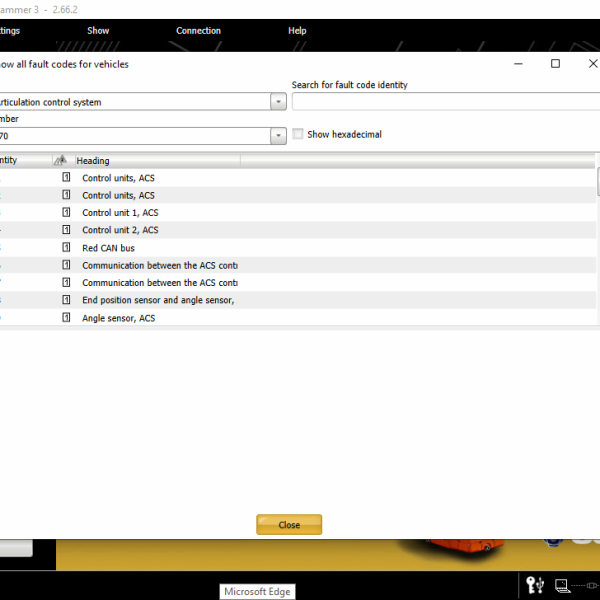Click the info icon beside Control unit 1, ACS
This screenshot has height=600, width=600.
pos(67,213)
